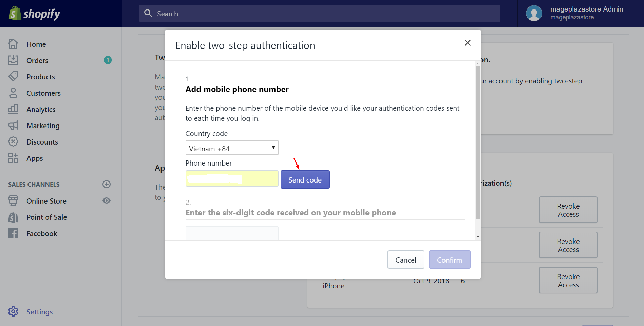
Task: Click 'Add mobile phone number' heading
Action: pos(237,89)
